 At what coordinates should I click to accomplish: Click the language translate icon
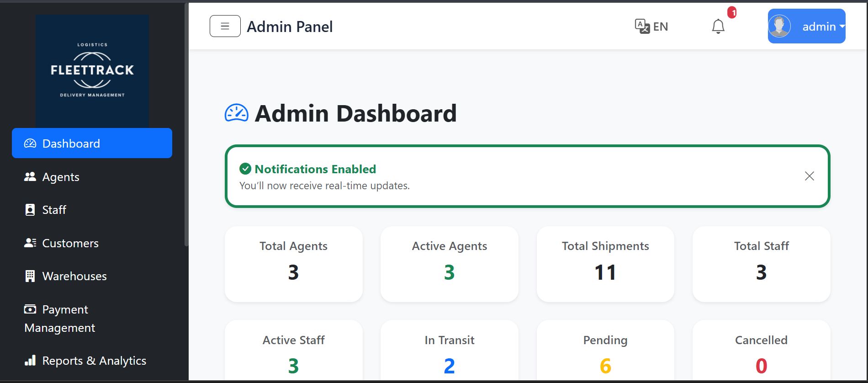pos(642,26)
